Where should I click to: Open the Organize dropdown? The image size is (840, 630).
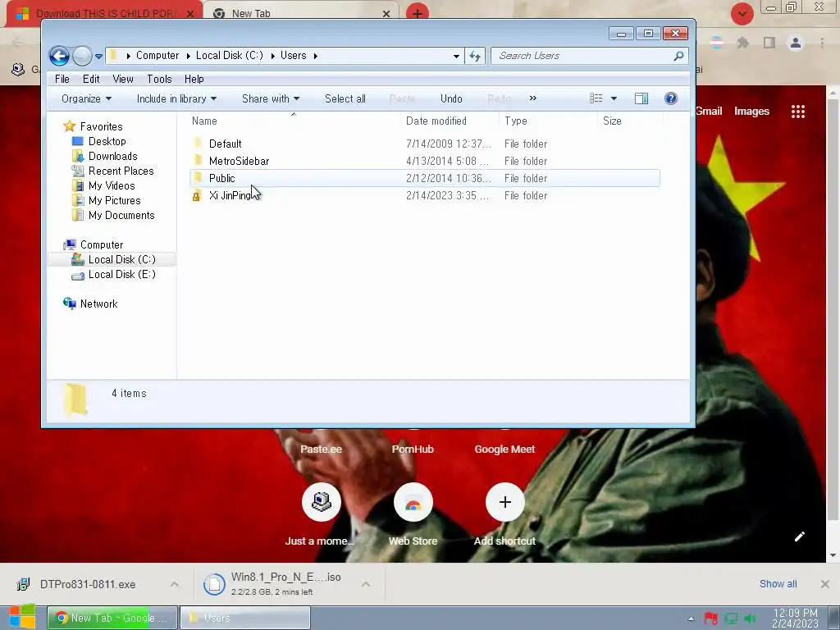(x=86, y=98)
